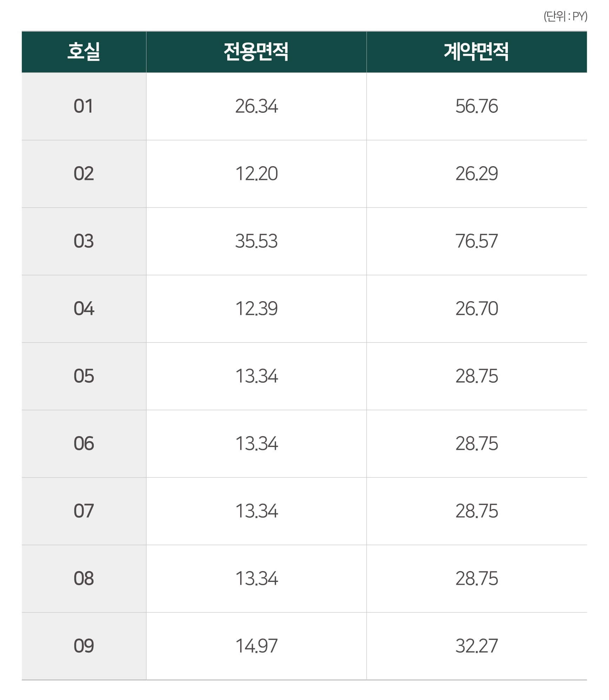Click the 35.53 exclusive area value
This screenshot has height=700, width=609.
(256, 241)
